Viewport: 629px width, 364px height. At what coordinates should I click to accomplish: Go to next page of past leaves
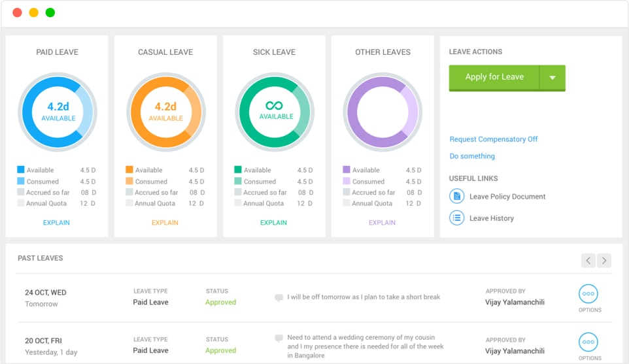604,260
